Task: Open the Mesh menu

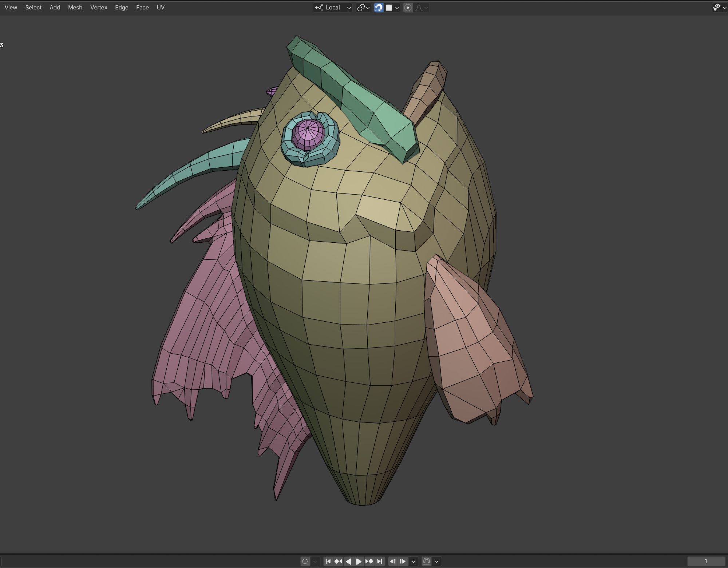Action: coord(75,7)
